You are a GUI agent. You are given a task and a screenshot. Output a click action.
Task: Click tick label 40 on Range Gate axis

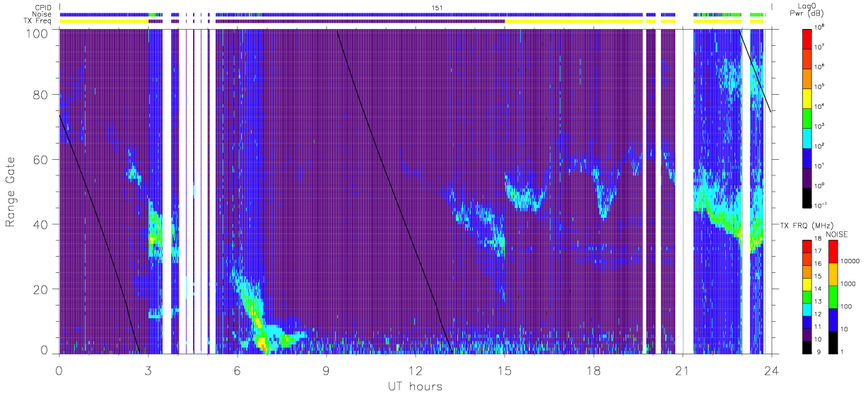(x=42, y=225)
